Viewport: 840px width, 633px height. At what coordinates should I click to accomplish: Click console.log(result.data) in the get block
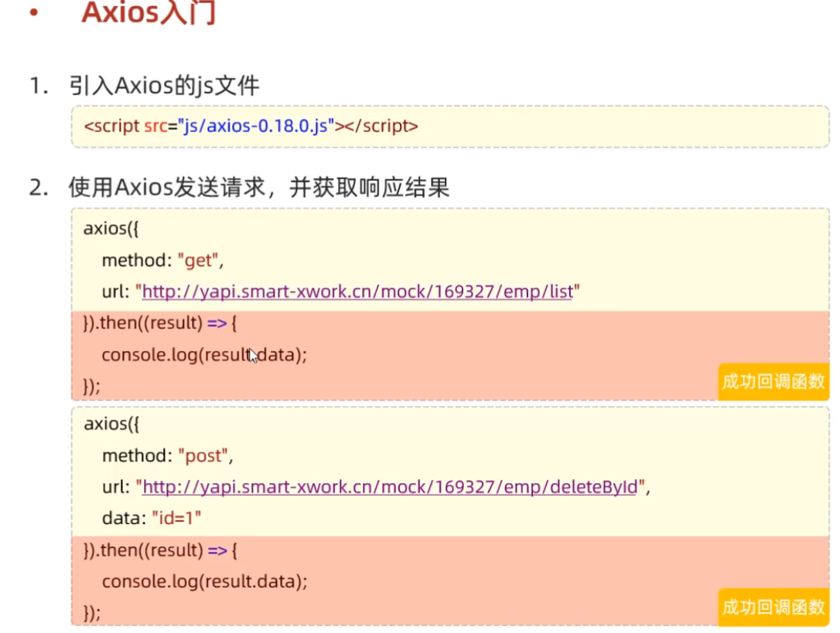click(x=204, y=355)
